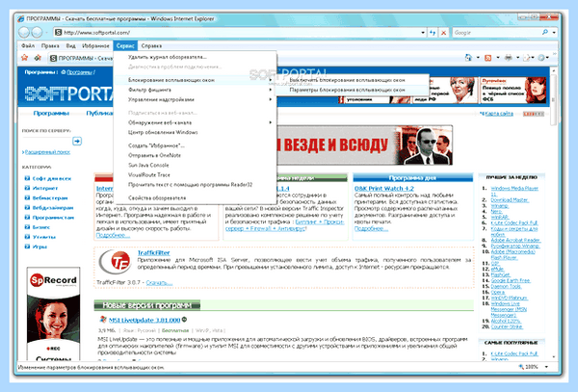Click the icon beside Игры category
Image resolution: width=578 pixels, height=392 pixels.
(27, 247)
